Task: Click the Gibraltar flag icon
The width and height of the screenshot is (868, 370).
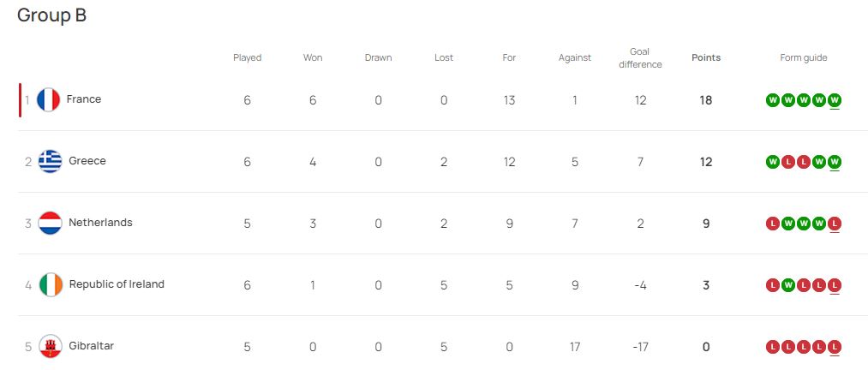Action: coord(51,347)
